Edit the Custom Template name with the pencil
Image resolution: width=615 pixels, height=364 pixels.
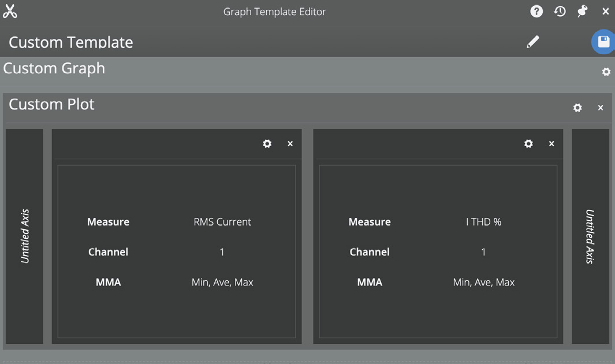[x=532, y=41]
